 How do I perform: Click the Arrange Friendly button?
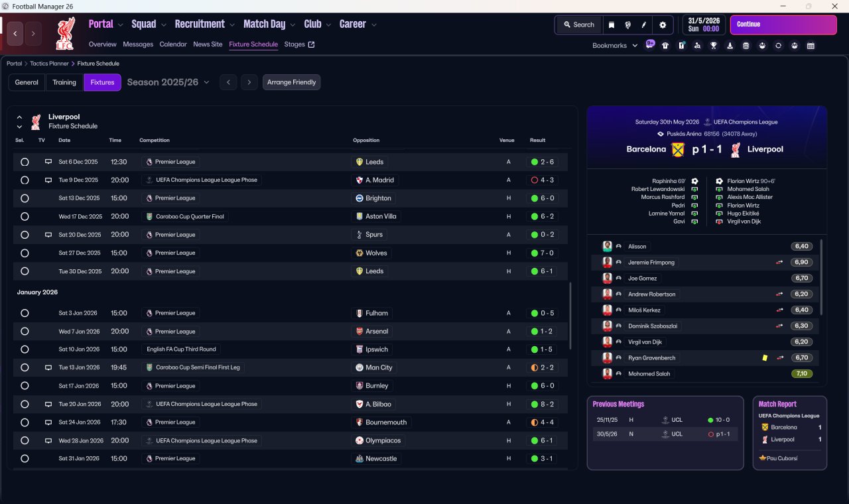(x=292, y=82)
